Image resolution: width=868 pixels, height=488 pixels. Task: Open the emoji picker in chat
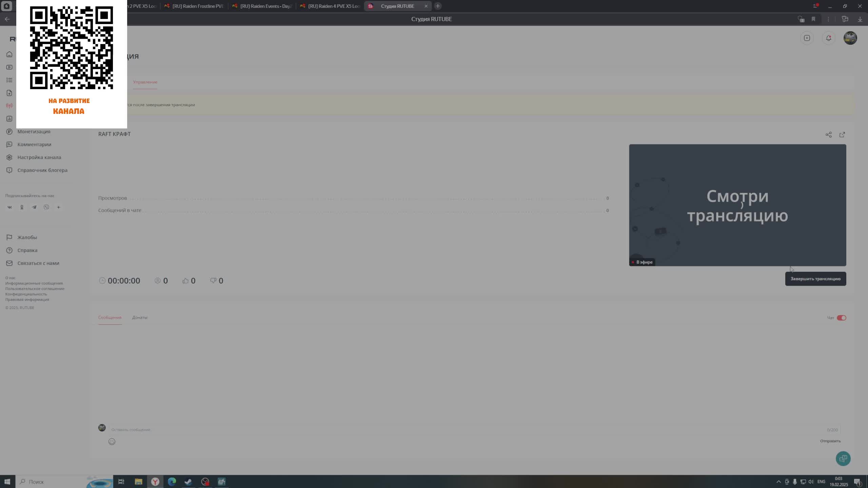click(112, 442)
